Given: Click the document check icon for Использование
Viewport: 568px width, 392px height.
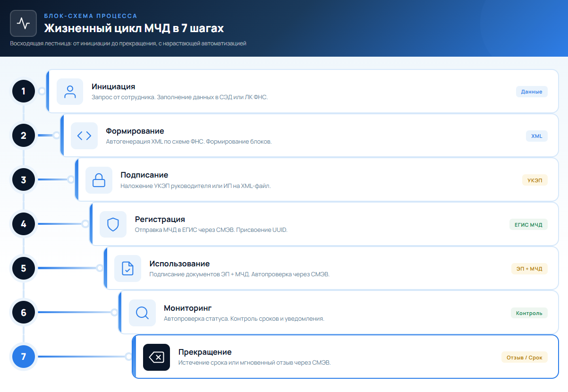Looking at the screenshot, I should pos(128,268).
